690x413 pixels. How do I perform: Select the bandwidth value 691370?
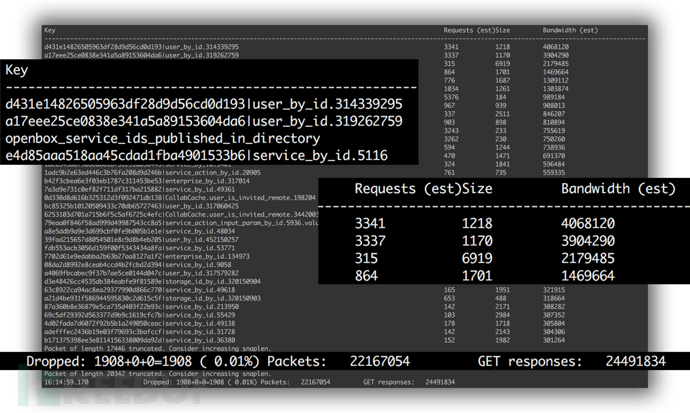tap(554, 155)
